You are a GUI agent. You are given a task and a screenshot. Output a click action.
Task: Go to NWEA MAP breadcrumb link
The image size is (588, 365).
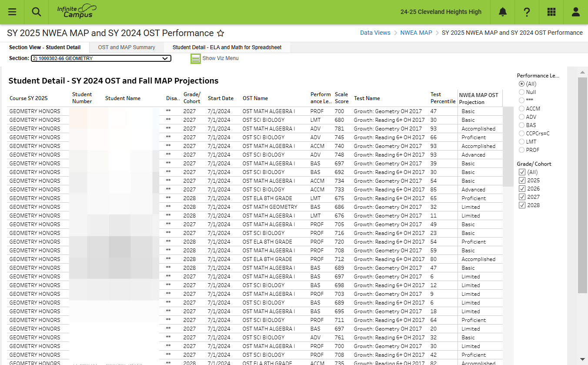pyautogui.click(x=416, y=33)
